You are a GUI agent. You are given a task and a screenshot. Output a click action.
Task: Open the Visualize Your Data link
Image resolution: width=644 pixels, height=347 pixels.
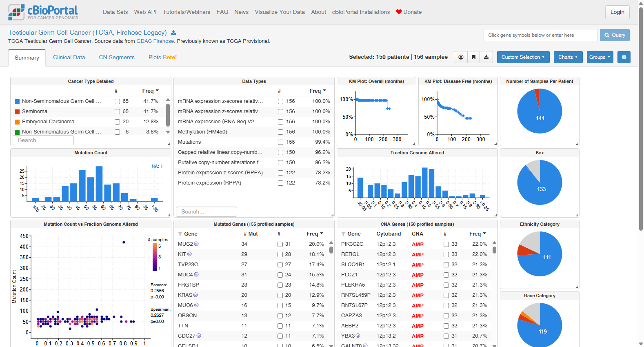280,12
